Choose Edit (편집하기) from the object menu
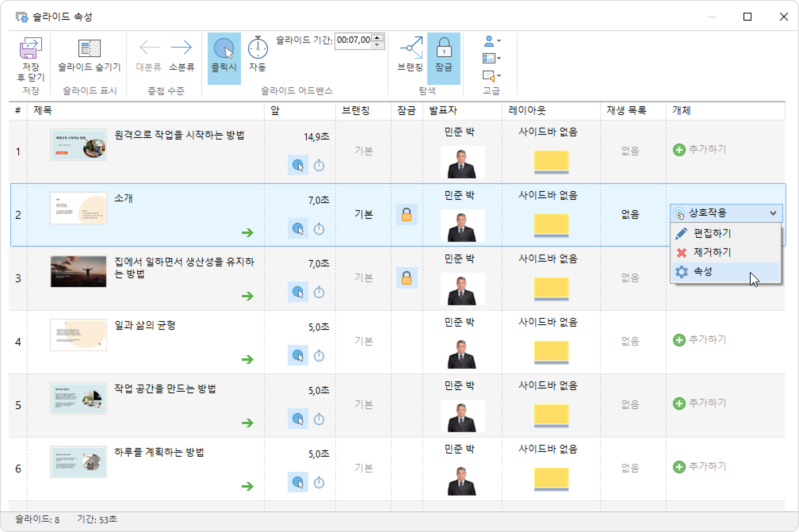This screenshot has height=532, width=799. (712, 233)
